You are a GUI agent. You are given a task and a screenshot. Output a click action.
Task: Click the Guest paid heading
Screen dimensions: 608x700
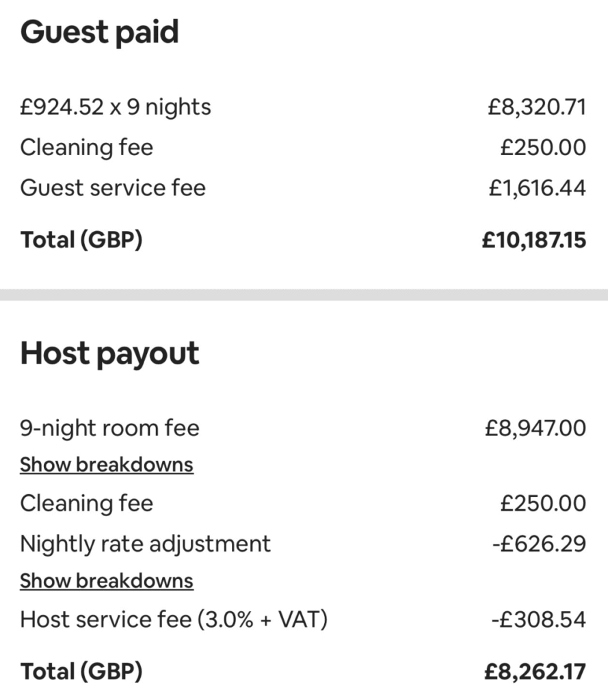click(99, 32)
